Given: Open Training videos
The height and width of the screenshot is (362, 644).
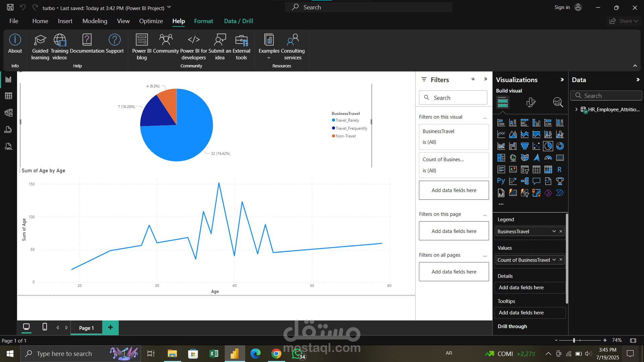Looking at the screenshot, I should click(x=60, y=47).
